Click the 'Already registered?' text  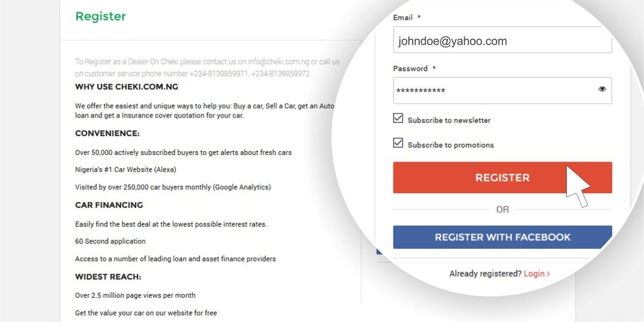485,274
